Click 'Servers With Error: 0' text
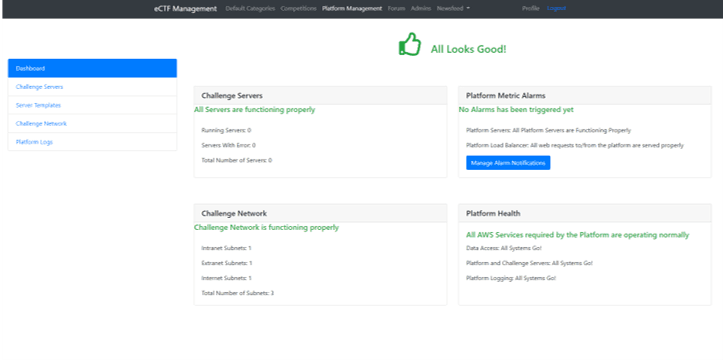The height and width of the screenshot is (360, 723). coord(228,145)
